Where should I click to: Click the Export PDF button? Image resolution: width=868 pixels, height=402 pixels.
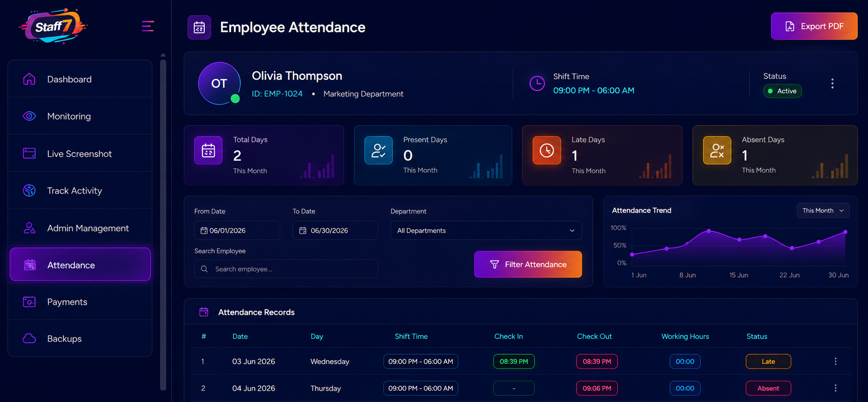pos(814,26)
